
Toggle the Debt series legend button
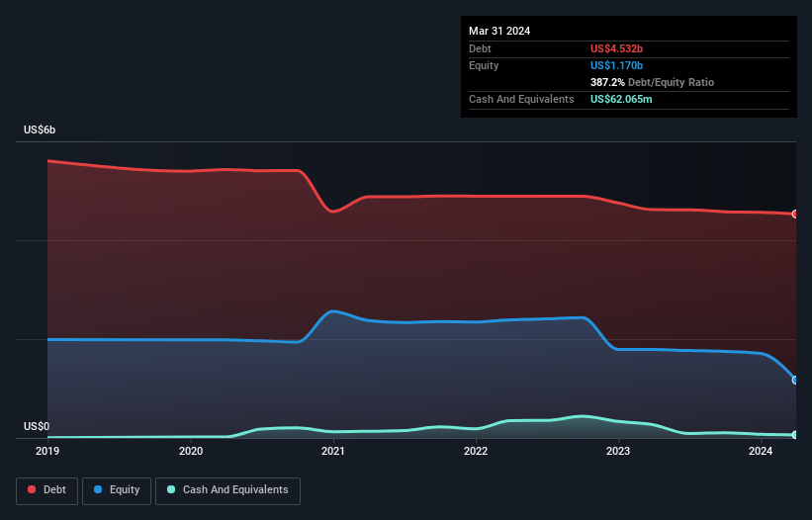click(47, 490)
